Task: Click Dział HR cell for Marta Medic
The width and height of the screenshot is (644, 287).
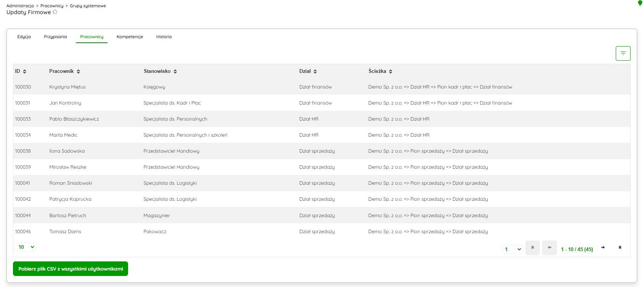Action: [309, 135]
